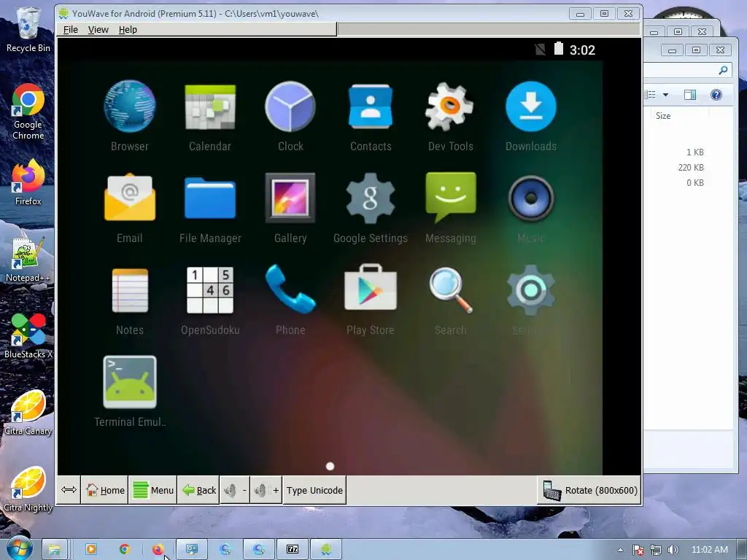
Task: Select the 0 KB file size entry
Action: click(x=695, y=183)
